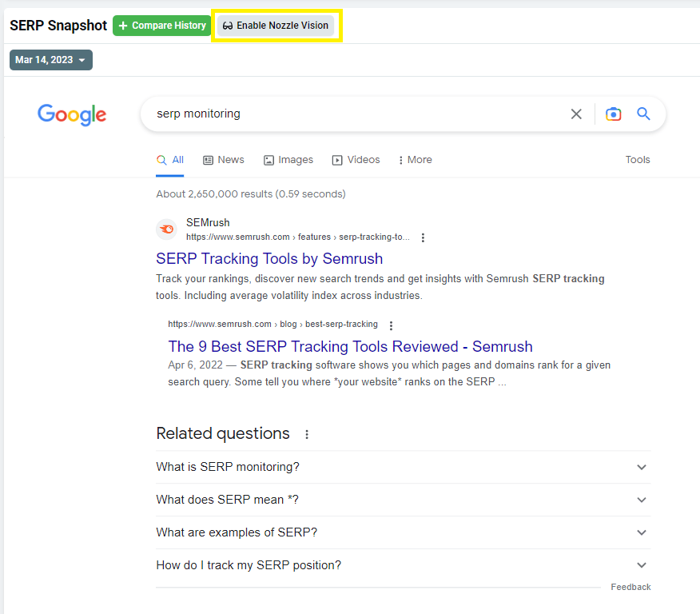Image resolution: width=700 pixels, height=614 pixels.
Task: Click the SEMrush site name text
Action: [208, 222]
